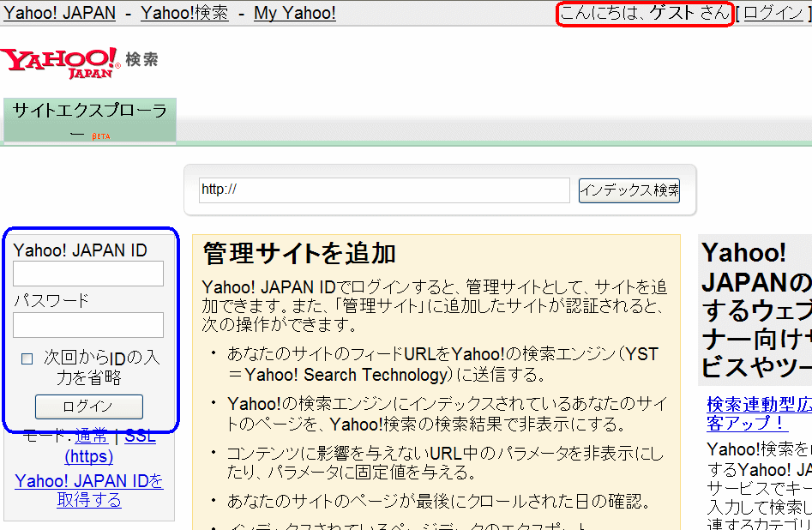Open the Yahoo!検索 link
This screenshot has height=530, width=812.
click(x=184, y=13)
